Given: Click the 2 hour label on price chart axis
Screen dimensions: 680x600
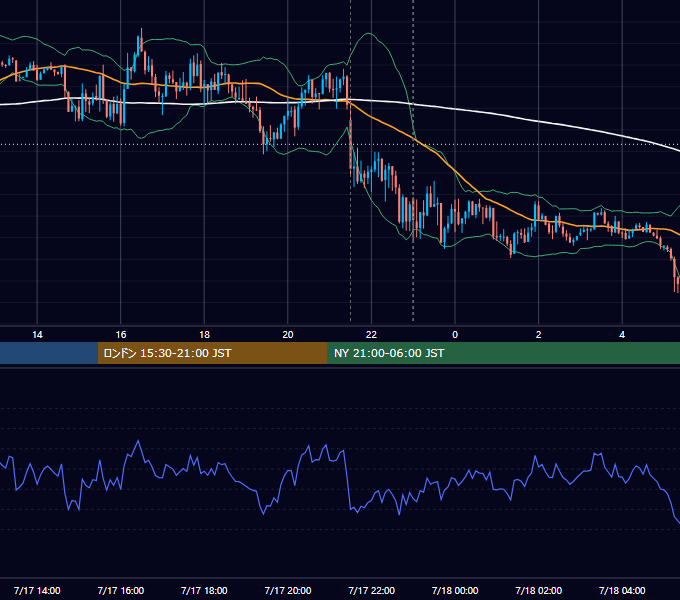Looking at the screenshot, I should [x=538, y=335].
